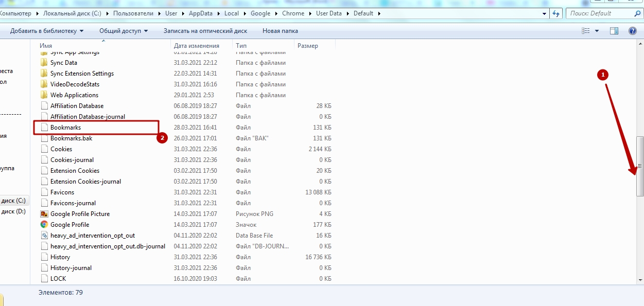This screenshot has height=306, width=644.
Task: Open the help question mark icon
Action: 633,31
